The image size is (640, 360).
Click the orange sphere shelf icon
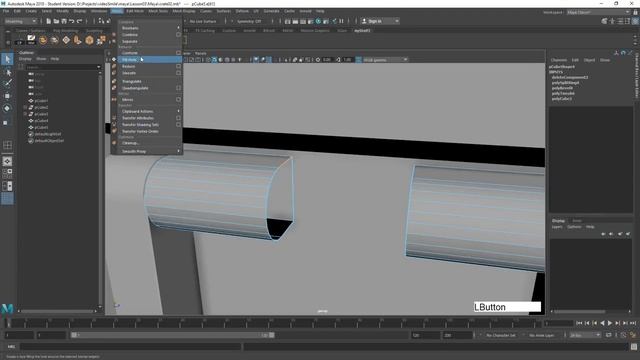(x=43, y=40)
